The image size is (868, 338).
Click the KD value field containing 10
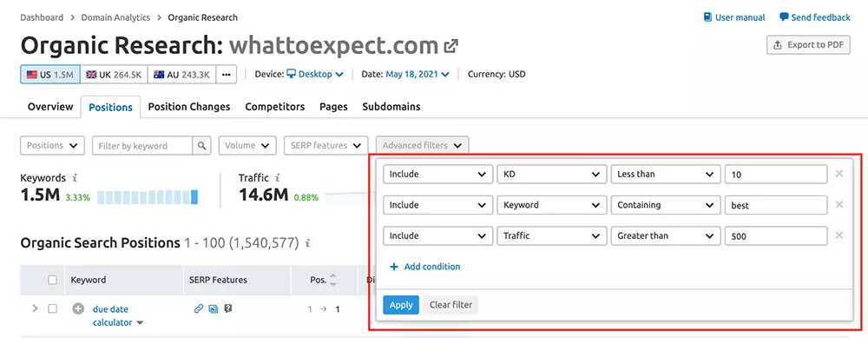[775, 174]
